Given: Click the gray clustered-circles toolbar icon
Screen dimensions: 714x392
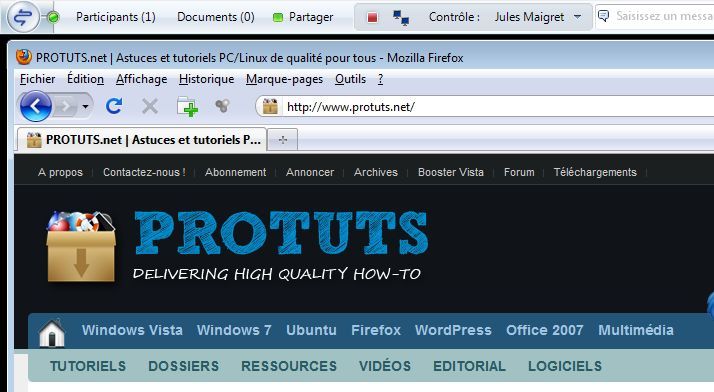Looking at the screenshot, I should [x=222, y=106].
